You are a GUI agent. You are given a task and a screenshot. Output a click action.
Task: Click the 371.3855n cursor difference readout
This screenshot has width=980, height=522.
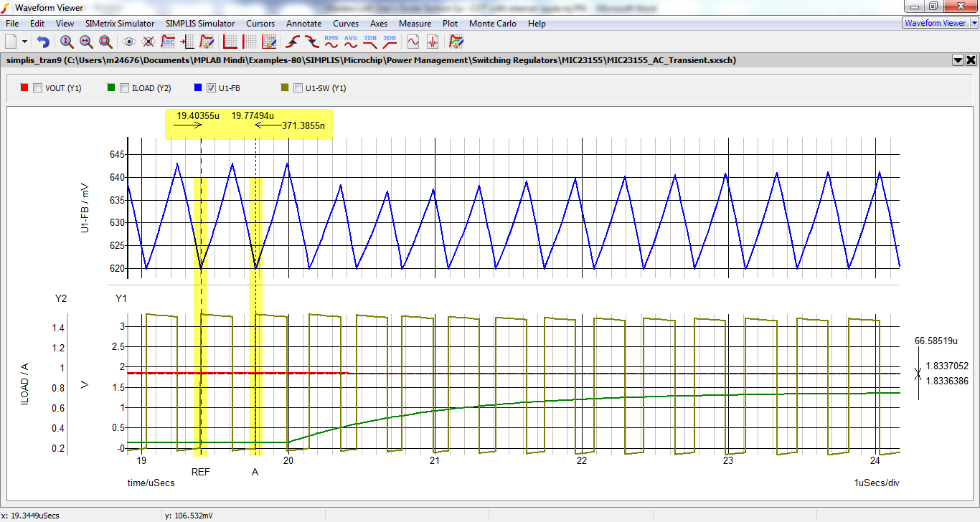click(303, 125)
